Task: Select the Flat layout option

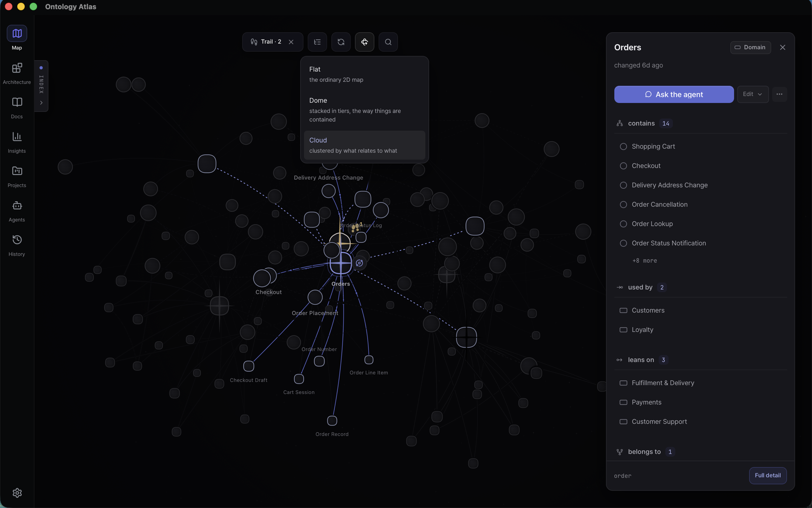Action: point(364,74)
